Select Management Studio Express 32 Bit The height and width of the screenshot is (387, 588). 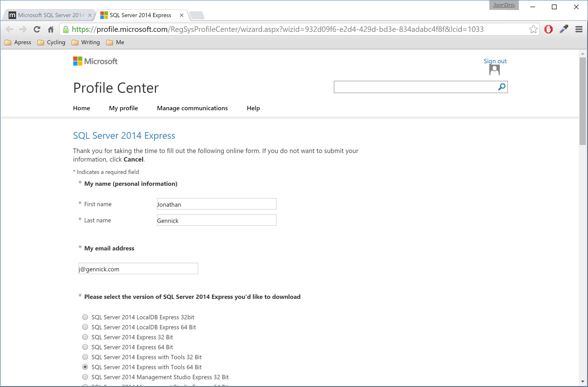85,377
